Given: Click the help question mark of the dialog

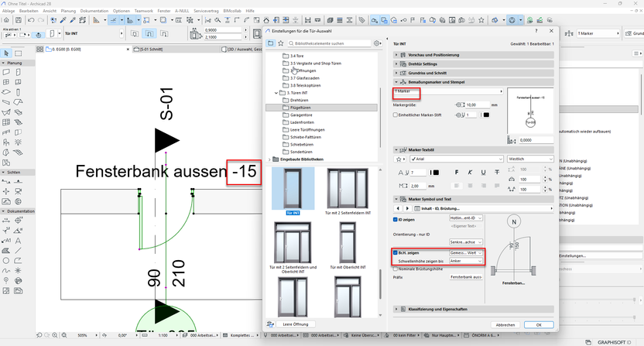Looking at the screenshot, I should click(536, 31).
